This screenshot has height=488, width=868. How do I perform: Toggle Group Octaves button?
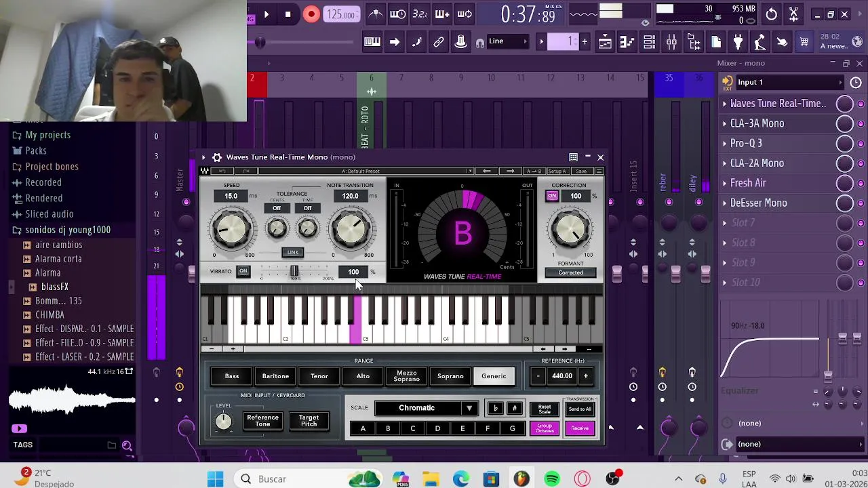(545, 428)
